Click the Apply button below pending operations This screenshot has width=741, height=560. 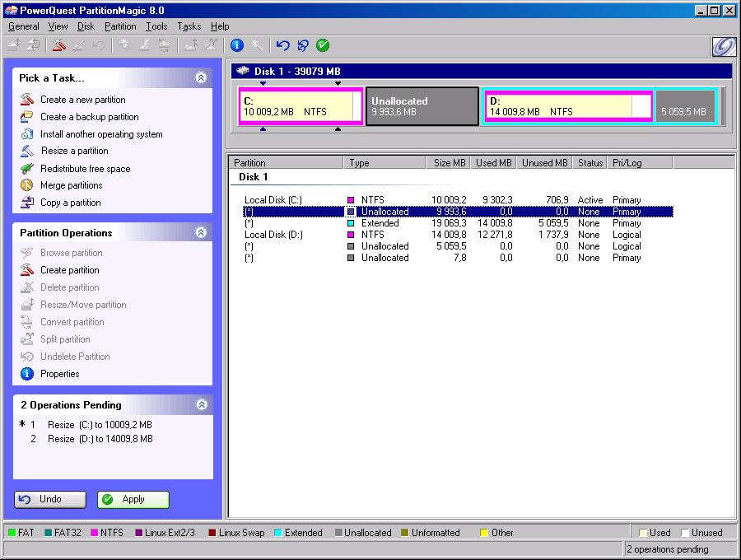133,500
